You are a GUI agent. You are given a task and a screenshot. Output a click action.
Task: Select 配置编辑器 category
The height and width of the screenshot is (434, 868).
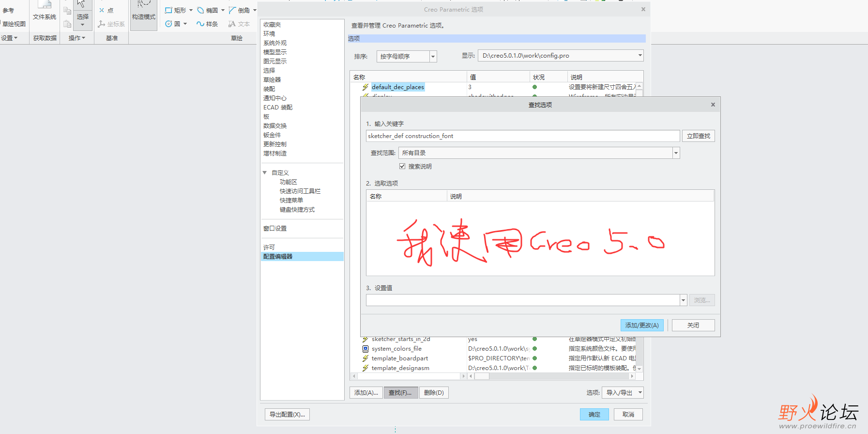(x=302, y=257)
